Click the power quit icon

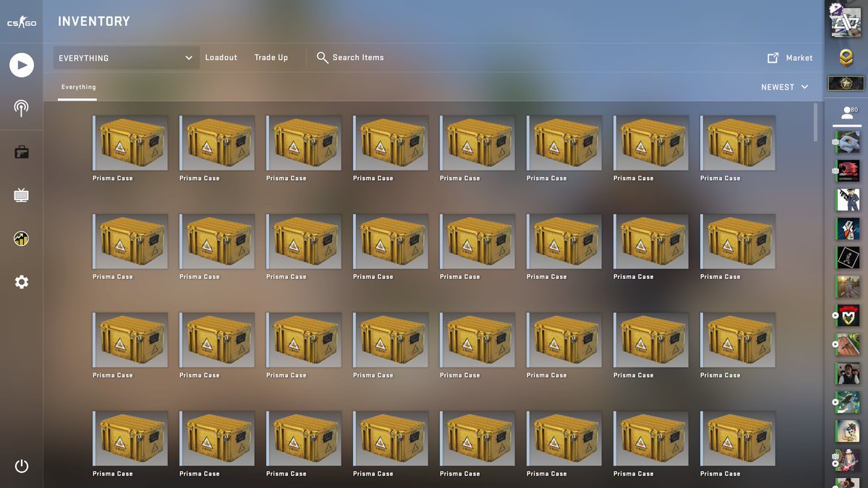[22, 466]
